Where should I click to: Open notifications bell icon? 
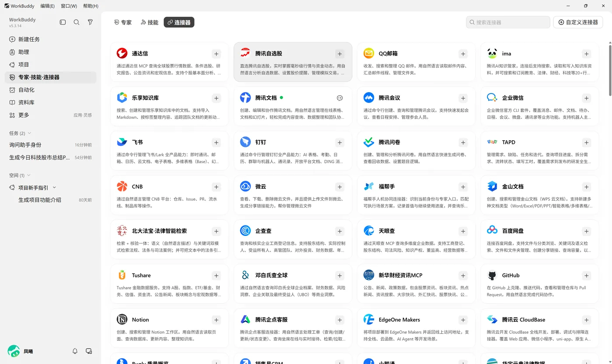(75, 351)
